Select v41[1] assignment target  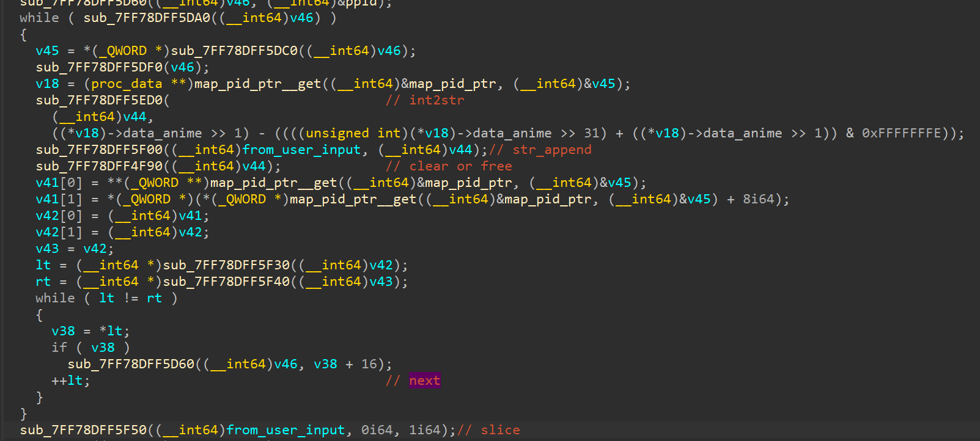(59, 199)
